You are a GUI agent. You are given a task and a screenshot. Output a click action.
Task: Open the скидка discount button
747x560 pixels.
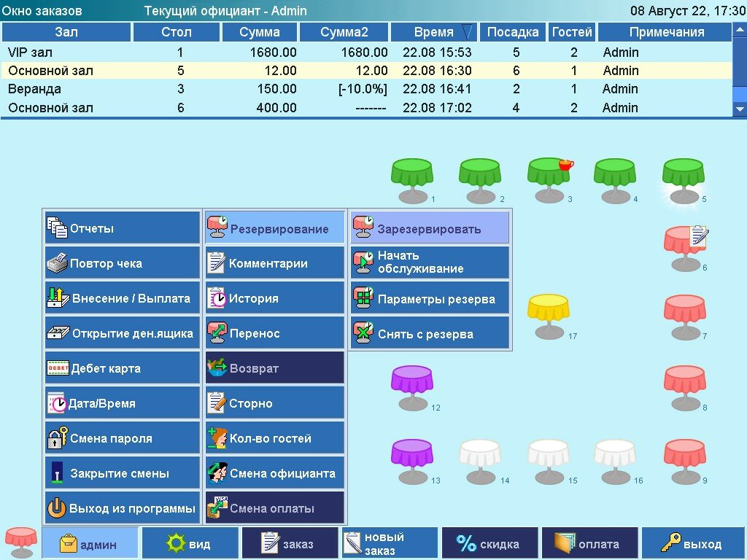[489, 543]
